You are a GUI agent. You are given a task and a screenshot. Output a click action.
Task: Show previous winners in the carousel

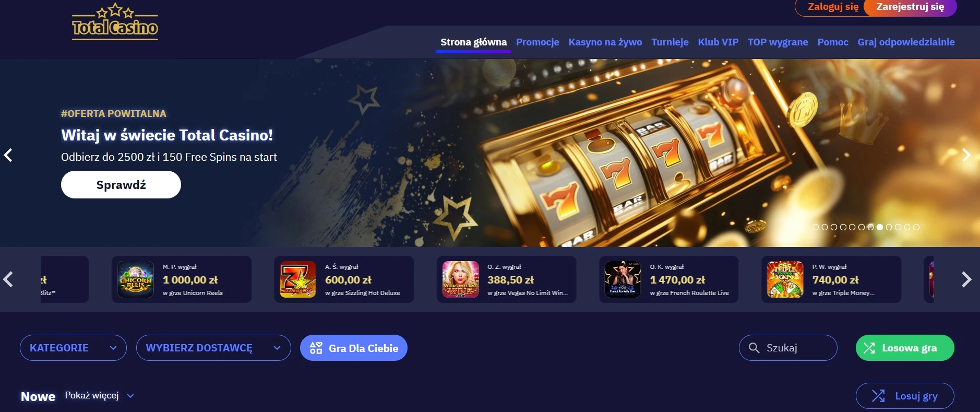pos(8,279)
